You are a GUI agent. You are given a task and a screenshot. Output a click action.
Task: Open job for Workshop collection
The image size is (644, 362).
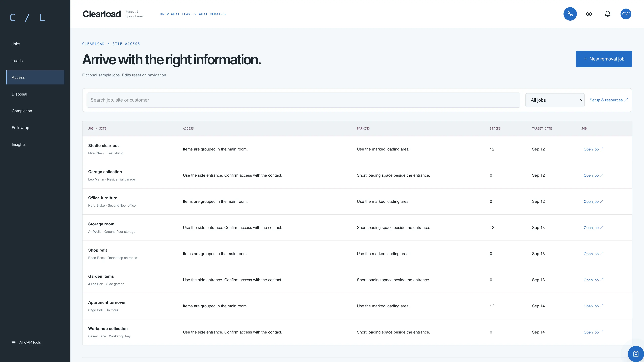(593, 332)
